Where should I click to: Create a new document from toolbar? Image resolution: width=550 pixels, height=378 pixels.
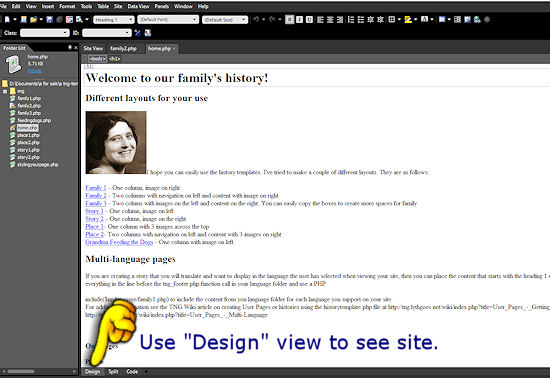(7, 20)
